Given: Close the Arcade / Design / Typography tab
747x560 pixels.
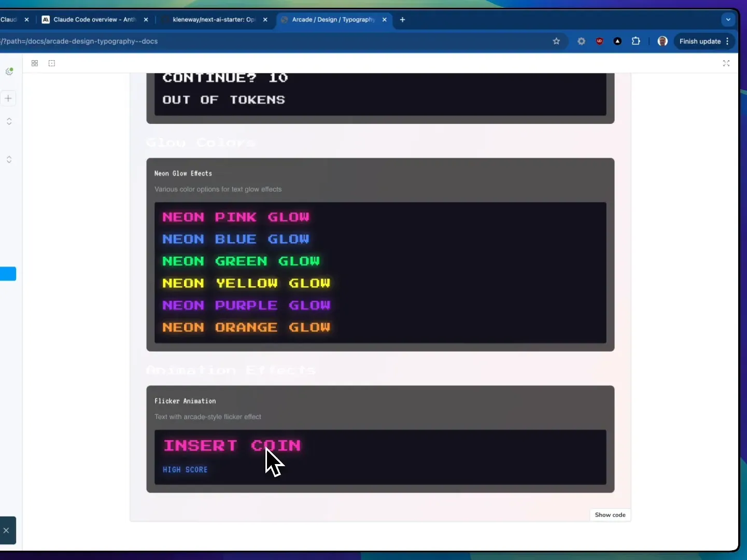Looking at the screenshot, I should [385, 20].
